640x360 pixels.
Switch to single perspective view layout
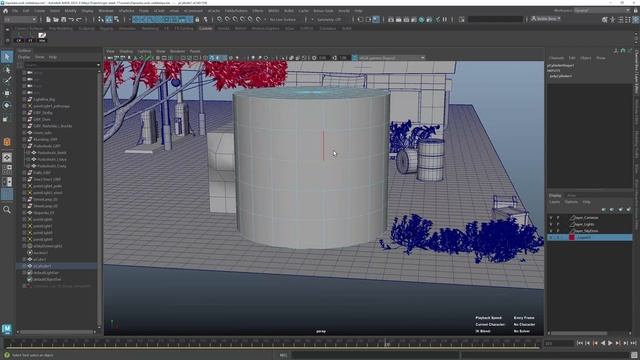7,158
